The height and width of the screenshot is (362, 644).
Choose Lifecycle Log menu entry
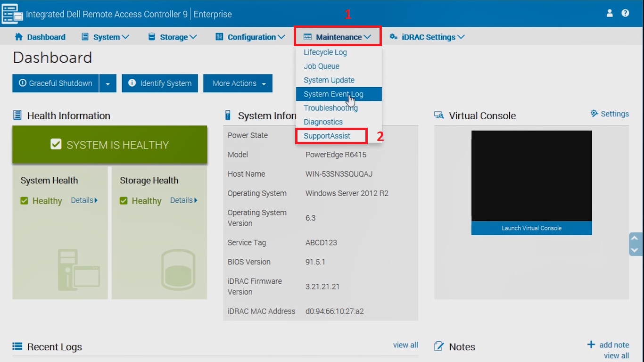click(x=325, y=52)
